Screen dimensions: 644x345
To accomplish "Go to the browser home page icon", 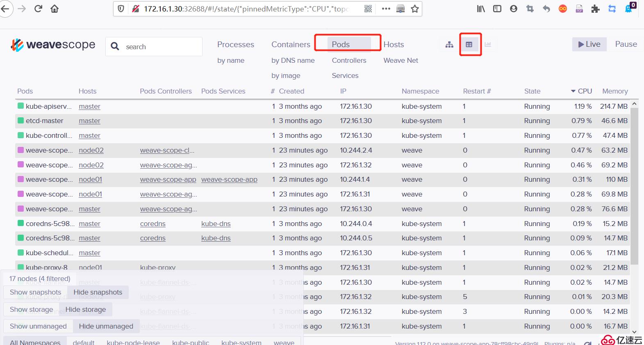I will (55, 9).
